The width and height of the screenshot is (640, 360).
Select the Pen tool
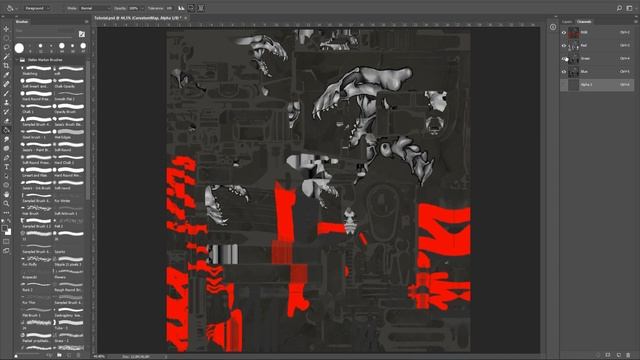coord(6,158)
